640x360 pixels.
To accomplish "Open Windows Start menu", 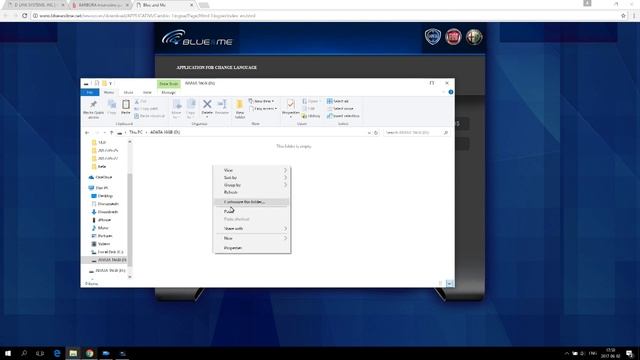I will click(7, 353).
